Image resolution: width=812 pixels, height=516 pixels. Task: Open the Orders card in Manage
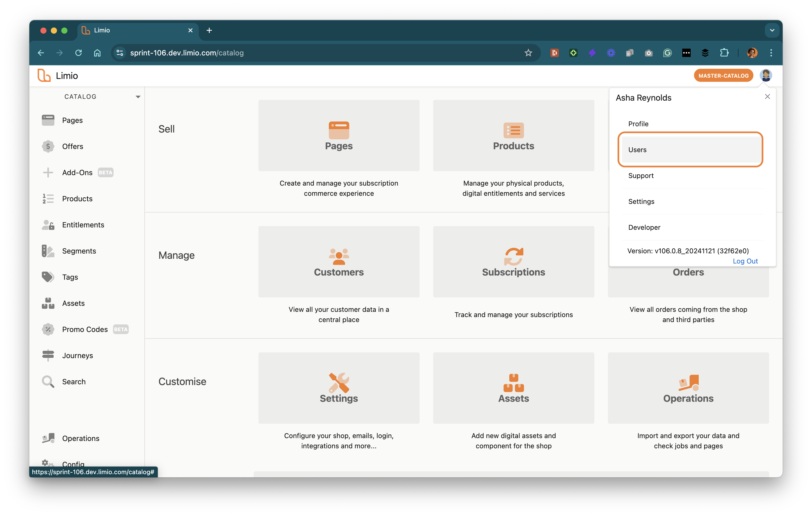(x=688, y=282)
